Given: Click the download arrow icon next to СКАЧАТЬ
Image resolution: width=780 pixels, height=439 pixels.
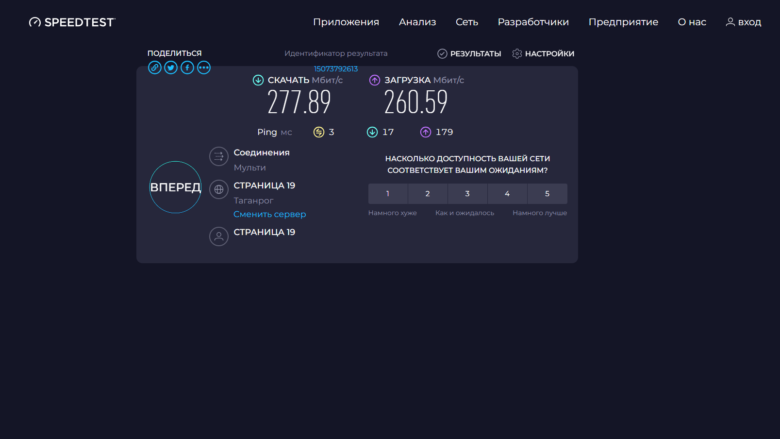Looking at the screenshot, I should click(x=258, y=80).
